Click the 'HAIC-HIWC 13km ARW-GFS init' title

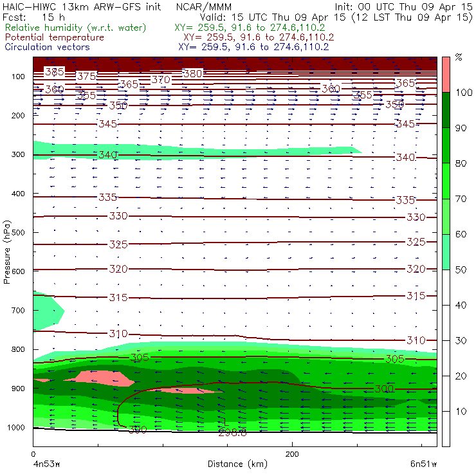(82, 6)
